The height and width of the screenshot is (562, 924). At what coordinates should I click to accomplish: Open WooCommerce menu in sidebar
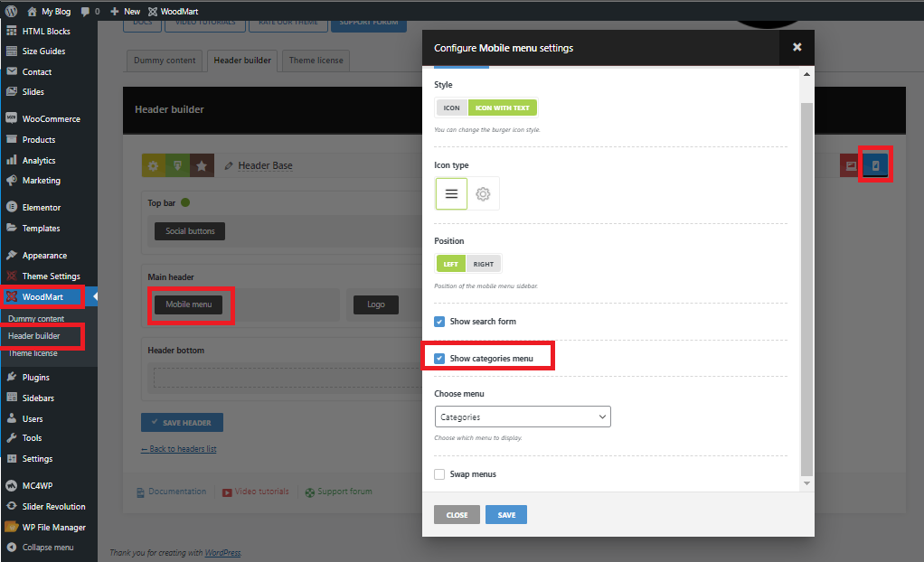click(52, 119)
